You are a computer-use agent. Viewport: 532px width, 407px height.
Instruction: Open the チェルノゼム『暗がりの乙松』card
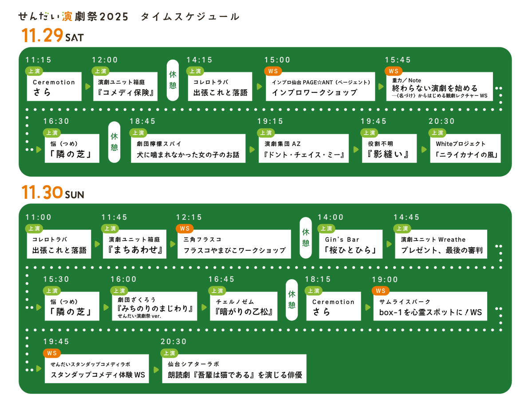[x=244, y=306]
